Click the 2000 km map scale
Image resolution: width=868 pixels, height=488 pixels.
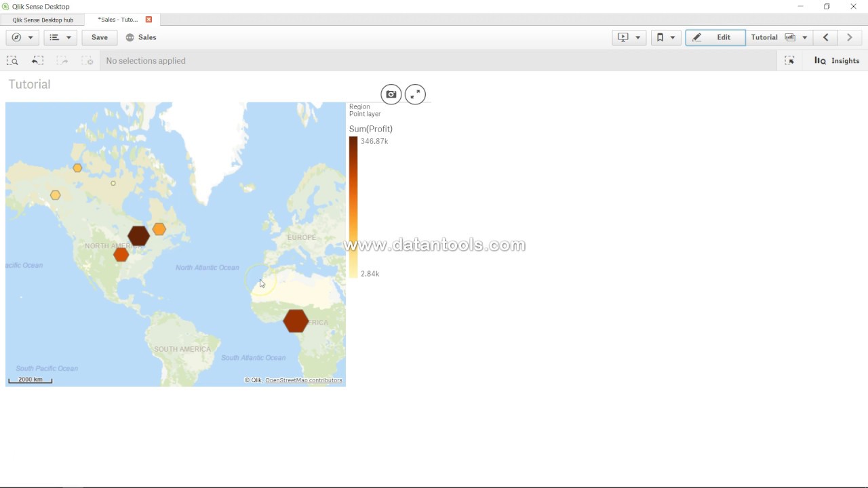(30, 380)
